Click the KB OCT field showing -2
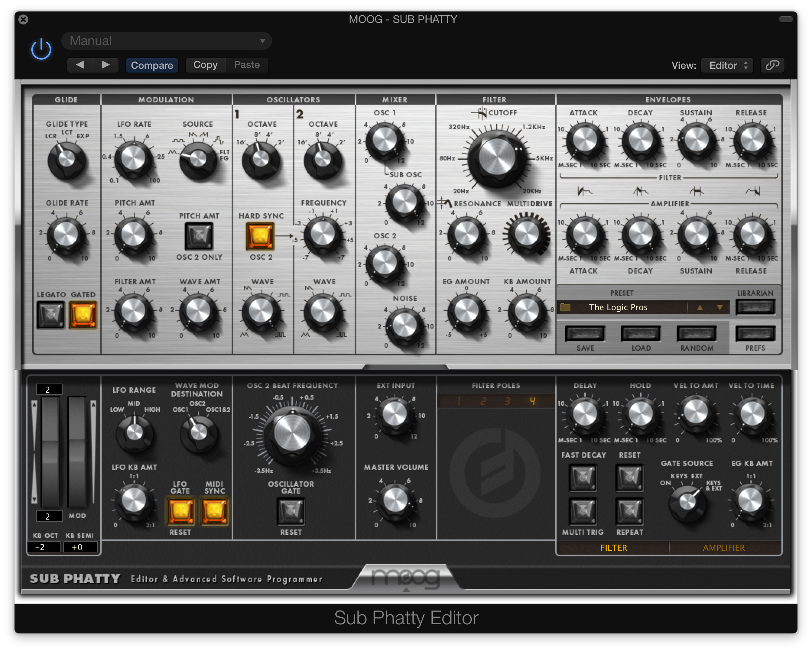Screen dimensions: 812x651 (43, 547)
